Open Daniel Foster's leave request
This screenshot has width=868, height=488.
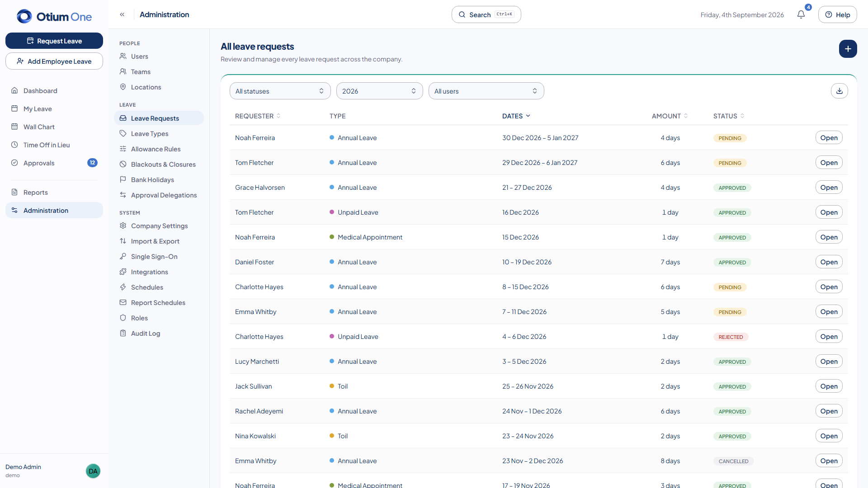click(829, 262)
